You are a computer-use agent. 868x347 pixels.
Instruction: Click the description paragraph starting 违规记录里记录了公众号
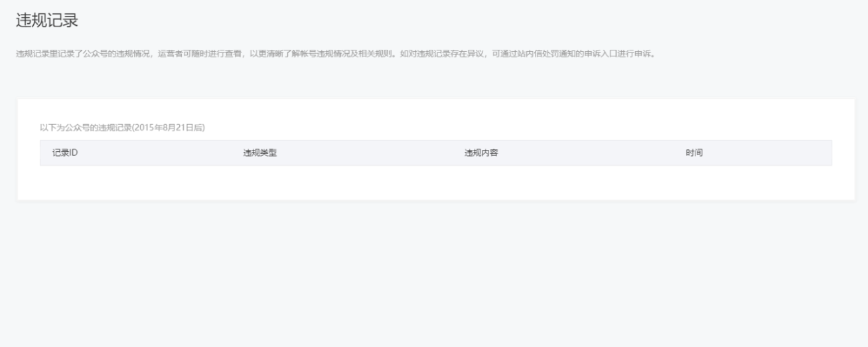pos(336,53)
